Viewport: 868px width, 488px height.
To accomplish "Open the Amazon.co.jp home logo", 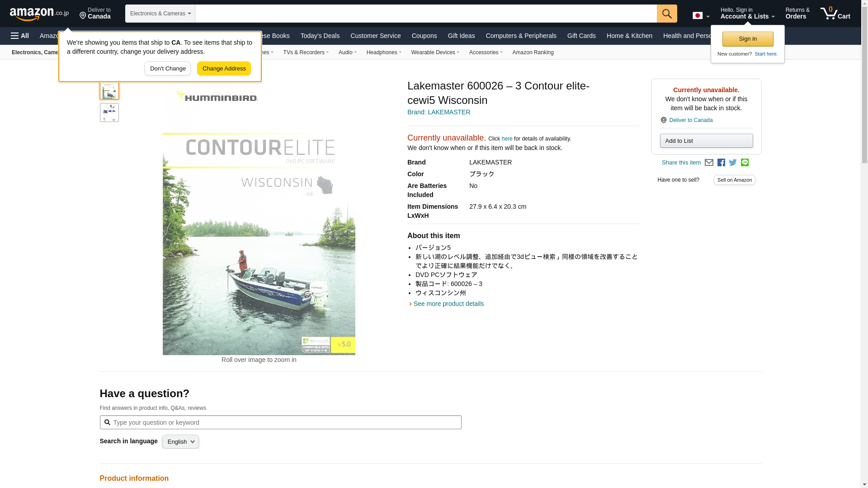I will point(39,14).
